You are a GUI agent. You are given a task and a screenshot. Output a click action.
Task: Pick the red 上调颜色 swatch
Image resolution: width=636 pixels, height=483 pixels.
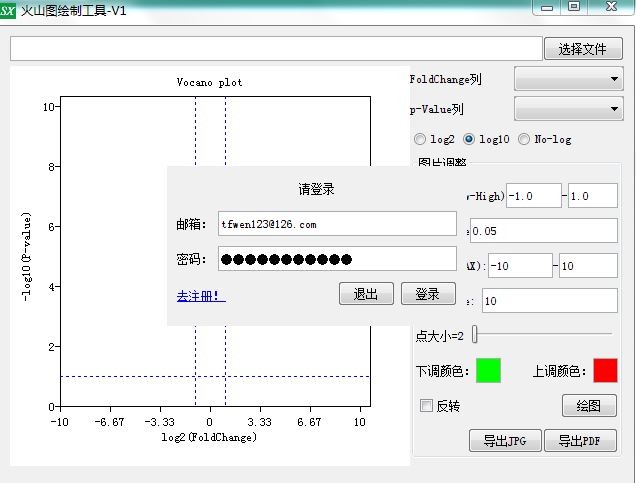coord(605,370)
